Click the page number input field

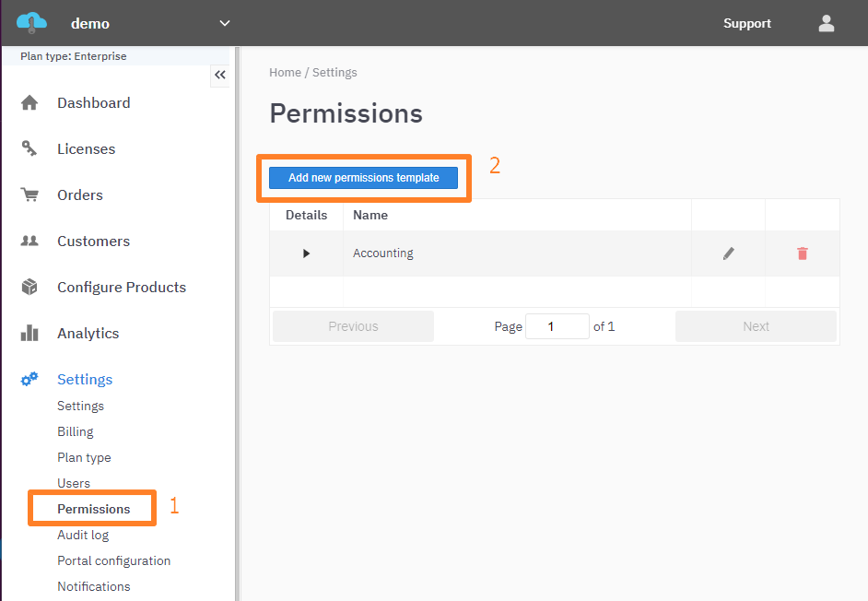pos(557,326)
